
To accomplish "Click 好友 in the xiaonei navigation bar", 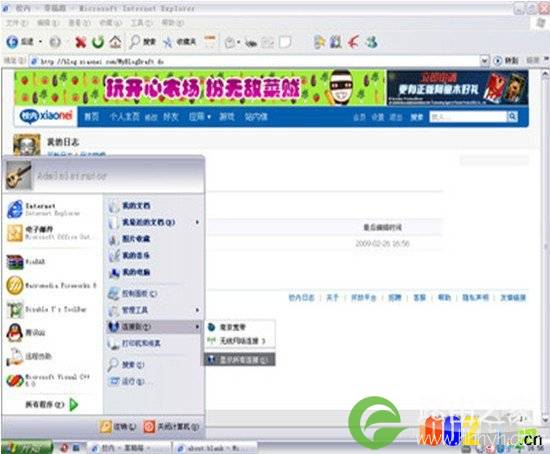I will tap(171, 116).
